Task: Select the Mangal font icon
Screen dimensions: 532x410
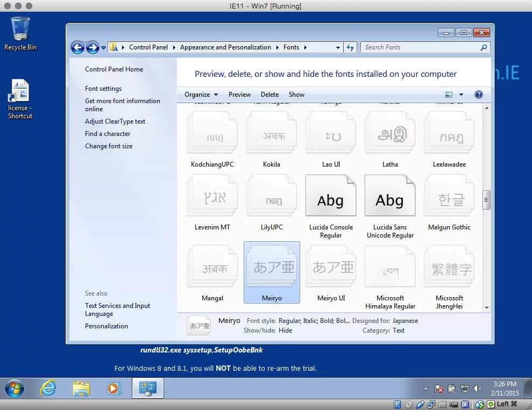Action: 212,267
